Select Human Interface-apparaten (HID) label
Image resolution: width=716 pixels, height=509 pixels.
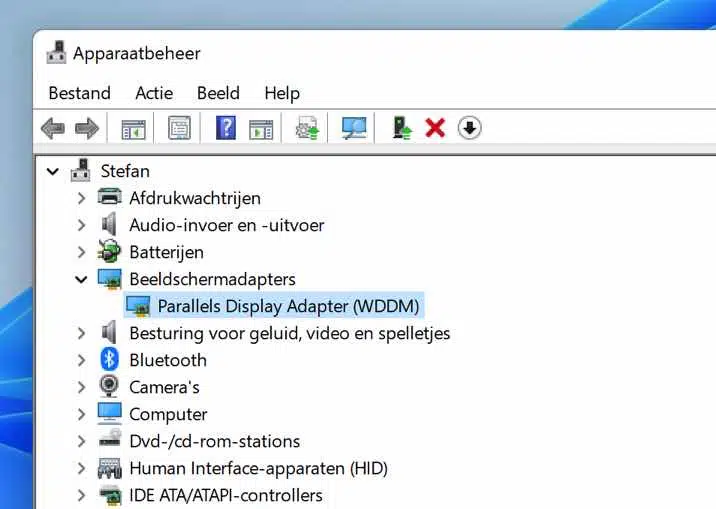258,468
